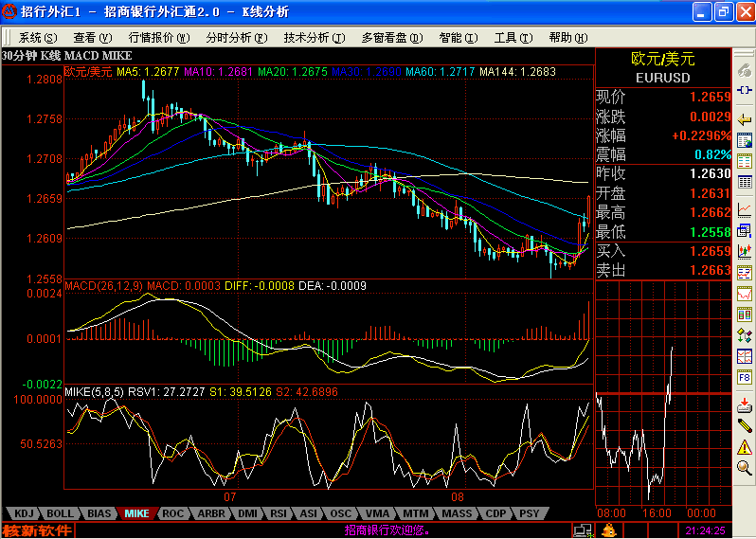The width and height of the screenshot is (756, 539).
Task: Click the colored two-column list icon
Action: (745, 314)
